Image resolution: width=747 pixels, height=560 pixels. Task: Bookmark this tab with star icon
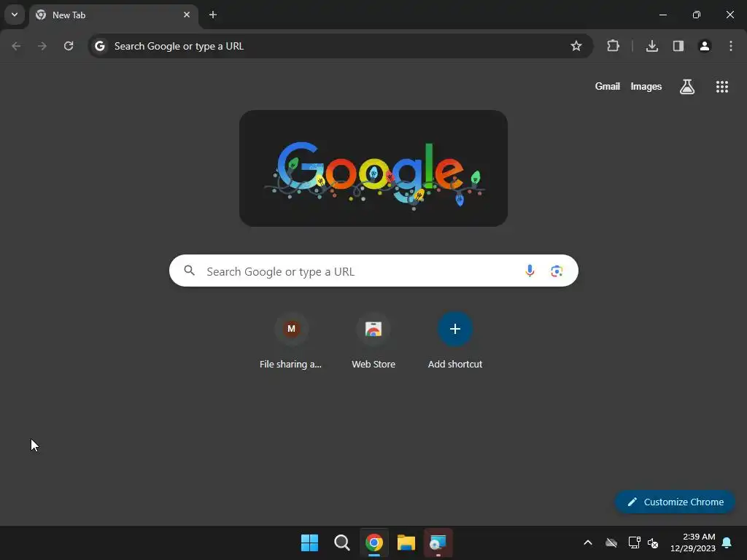click(x=576, y=46)
